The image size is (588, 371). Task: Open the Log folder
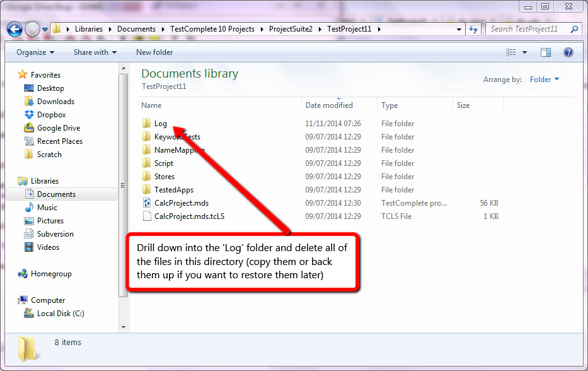[x=158, y=124]
